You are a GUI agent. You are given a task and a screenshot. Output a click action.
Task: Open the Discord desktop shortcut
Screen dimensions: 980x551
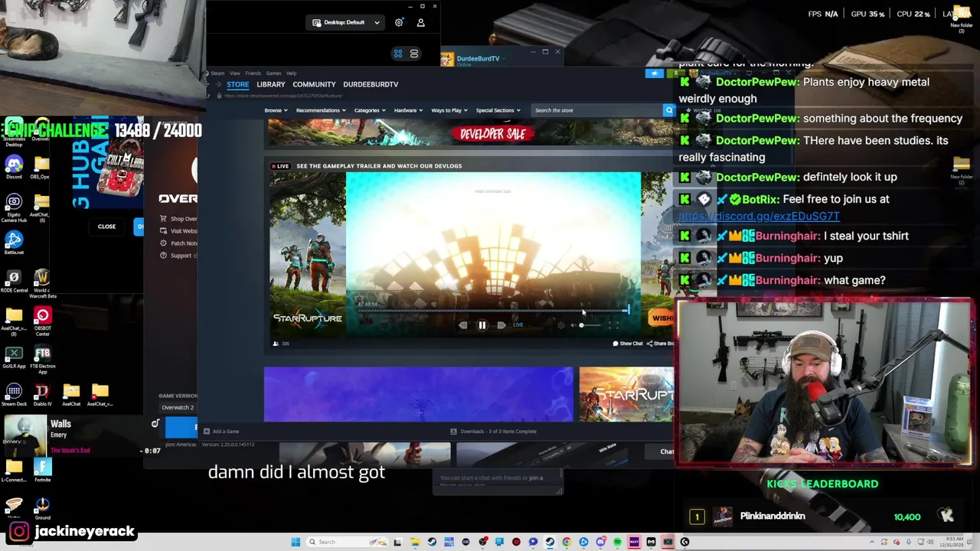[14, 167]
